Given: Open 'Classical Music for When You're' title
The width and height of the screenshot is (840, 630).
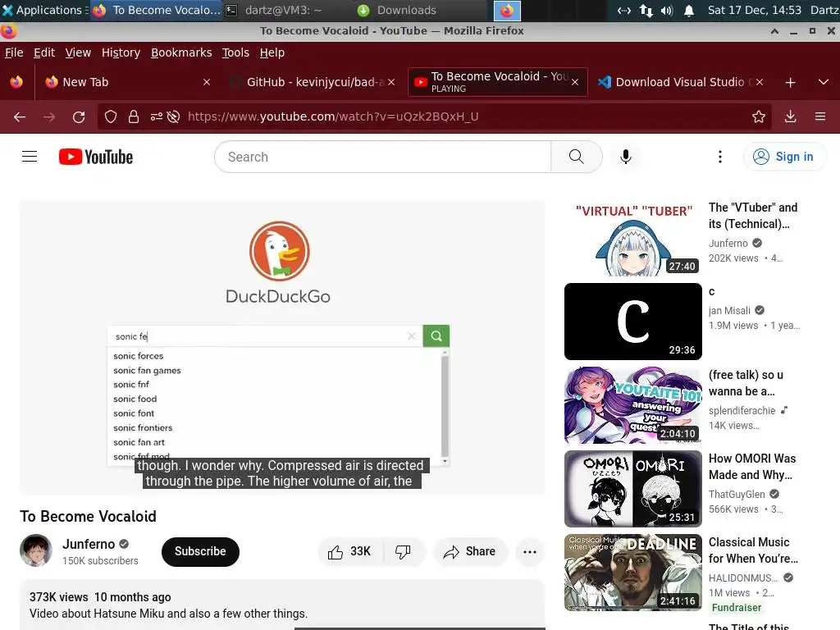Looking at the screenshot, I should 753,550.
